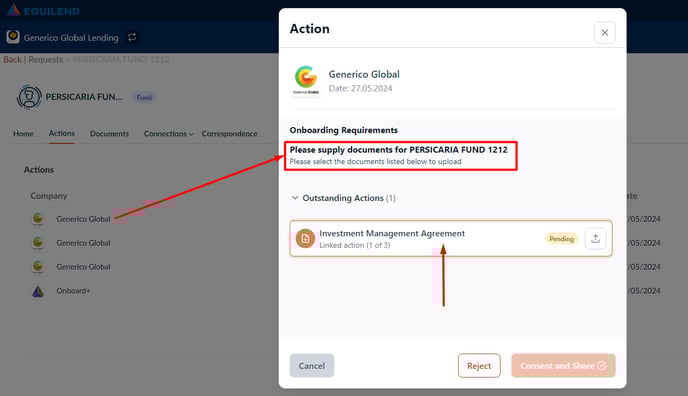Click the Pending status badge
Image resolution: width=688 pixels, height=396 pixels.
pyautogui.click(x=561, y=239)
